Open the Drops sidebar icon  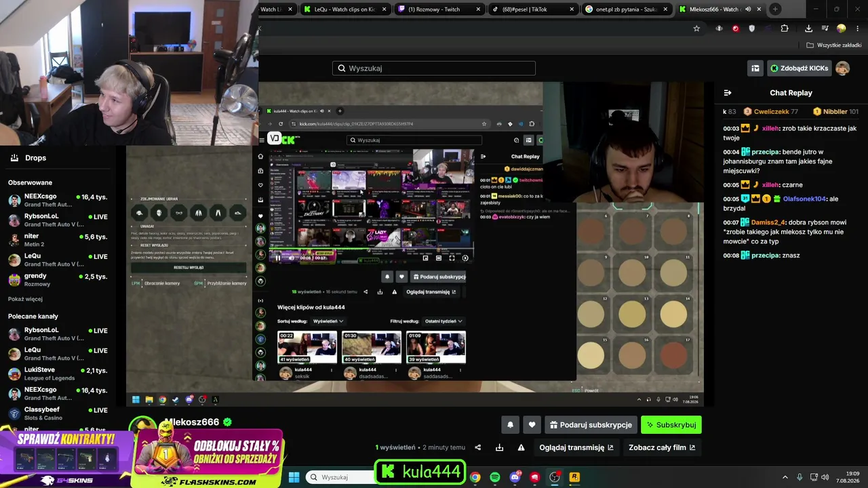14,158
